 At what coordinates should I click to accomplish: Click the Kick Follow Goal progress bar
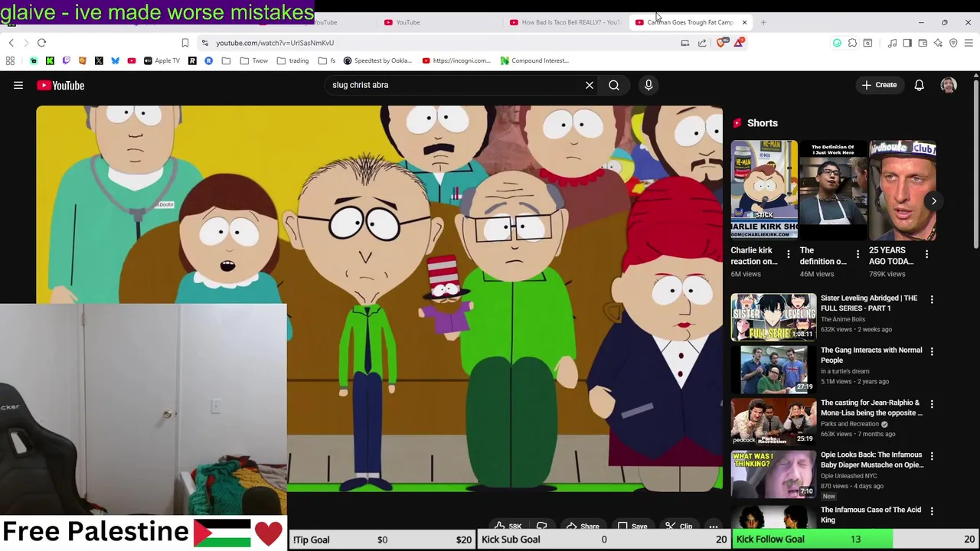(x=856, y=540)
